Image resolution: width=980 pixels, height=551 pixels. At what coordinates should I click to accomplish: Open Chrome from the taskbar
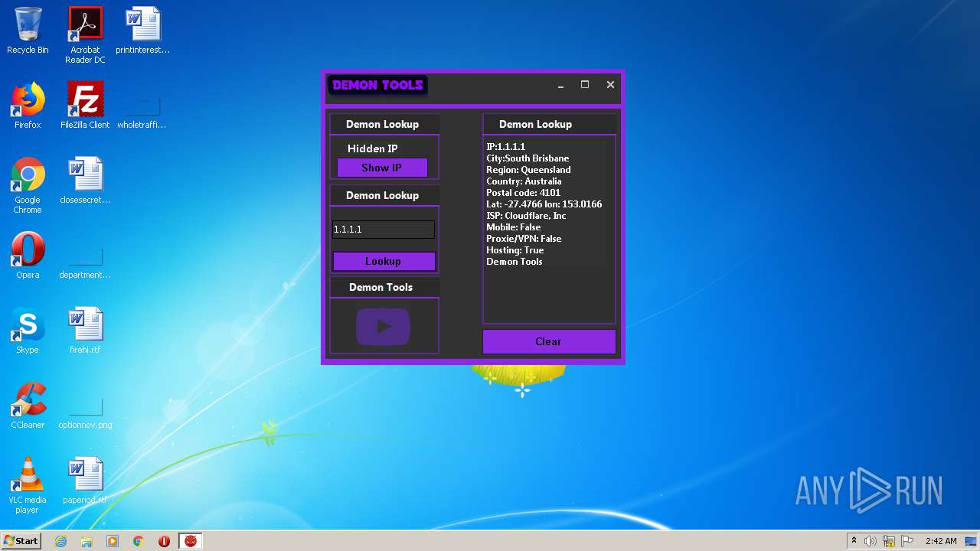139,541
